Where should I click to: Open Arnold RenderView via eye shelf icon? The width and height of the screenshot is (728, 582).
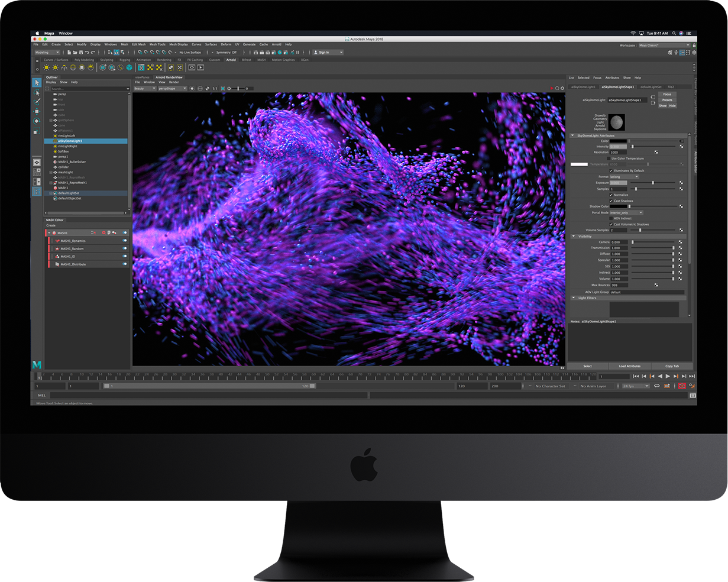click(x=192, y=67)
